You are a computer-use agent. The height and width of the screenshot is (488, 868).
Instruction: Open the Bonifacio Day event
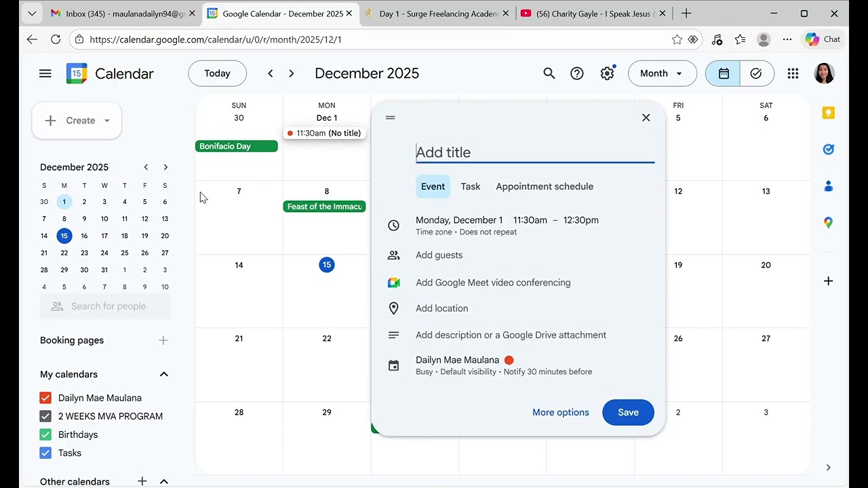click(237, 146)
